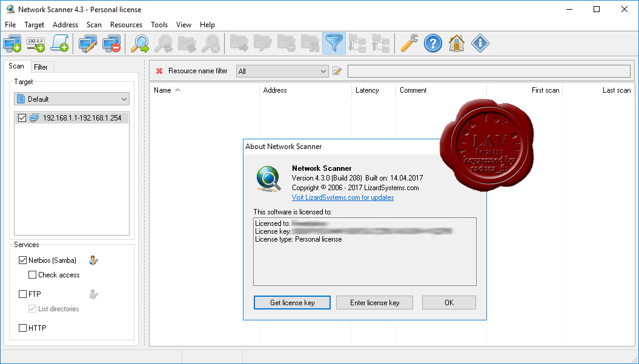Click Get license key button
Screen dimensions: 639x364
[x=292, y=302]
